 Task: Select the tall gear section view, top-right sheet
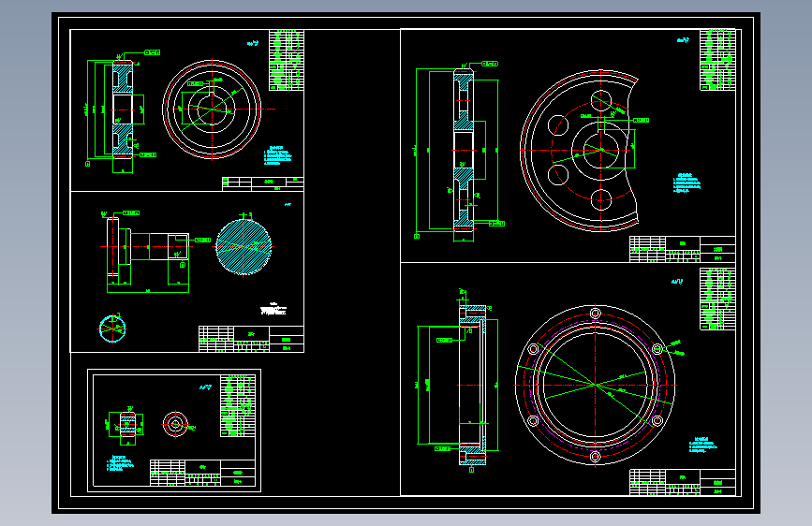(464, 150)
